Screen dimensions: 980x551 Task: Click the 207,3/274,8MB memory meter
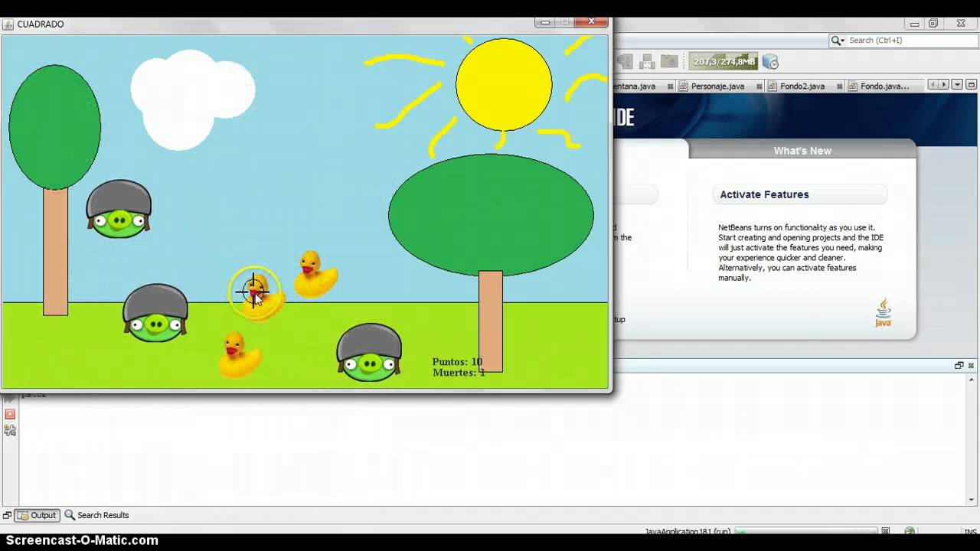(724, 62)
